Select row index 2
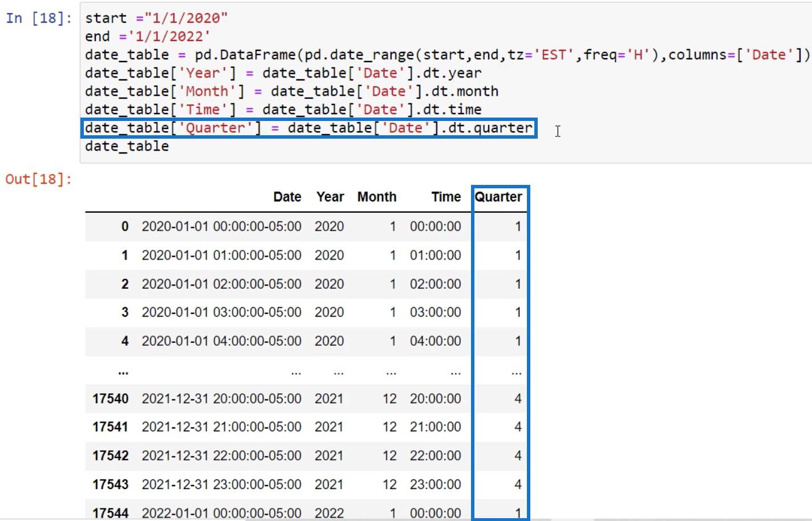Image resolution: width=812 pixels, height=521 pixels. (x=125, y=284)
